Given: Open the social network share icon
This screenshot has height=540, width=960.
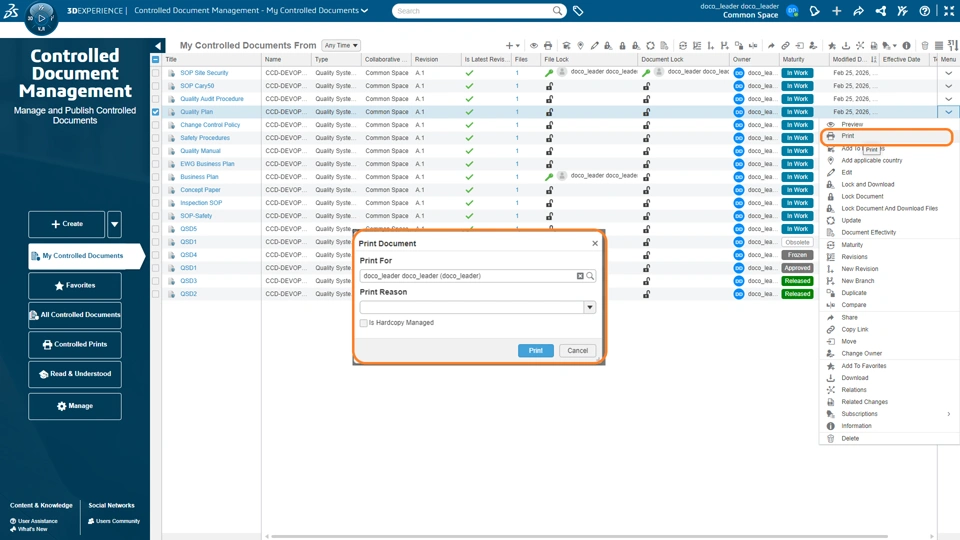Looking at the screenshot, I should point(880,10).
